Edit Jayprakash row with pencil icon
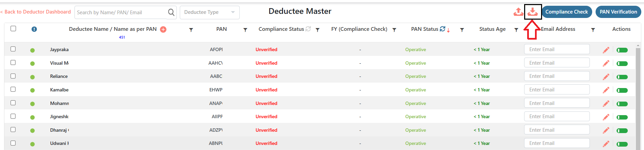Screen dimensions: 644x150 tap(606, 50)
